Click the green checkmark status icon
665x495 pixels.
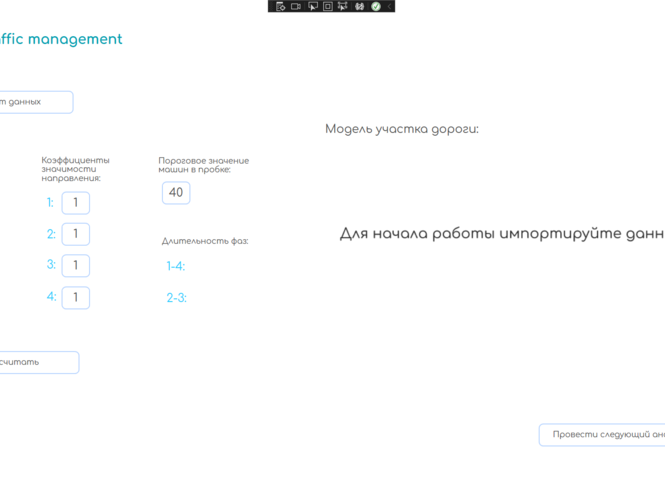tap(376, 6)
